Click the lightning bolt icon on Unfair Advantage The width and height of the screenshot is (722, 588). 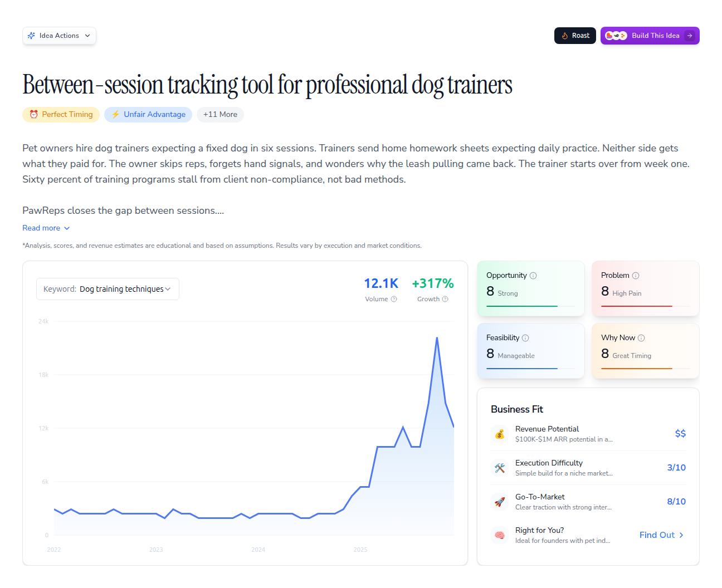coord(115,114)
